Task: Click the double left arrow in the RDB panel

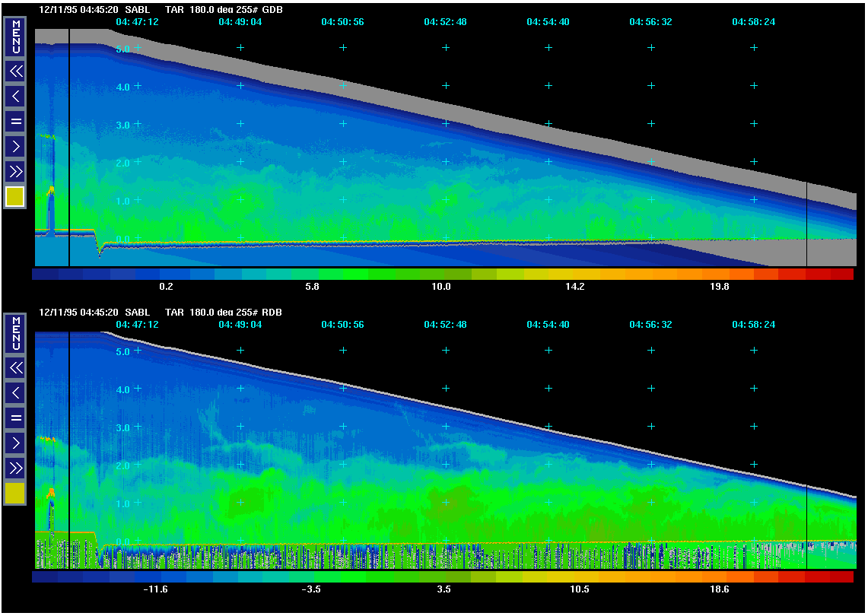Action: 15,368
